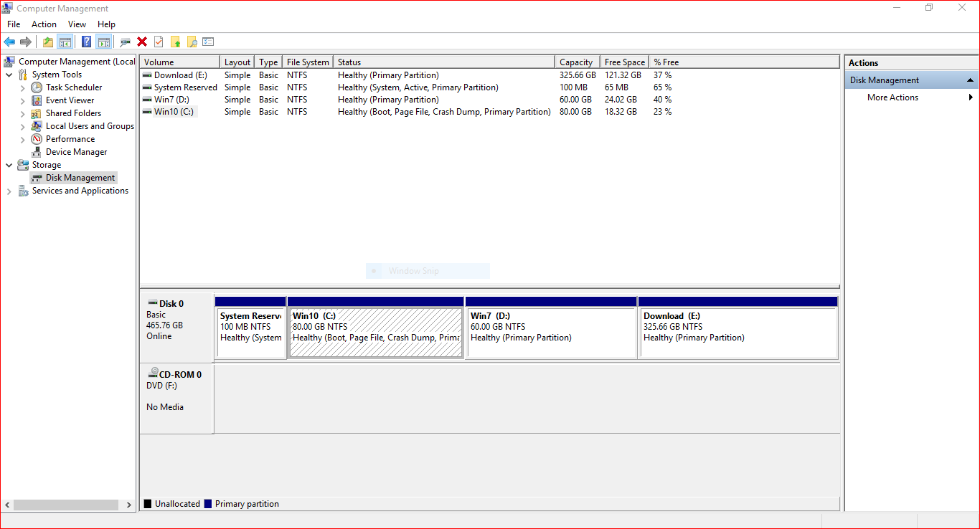Click the CD-ROM 0 drive icon
980x529 pixels.
tap(152, 374)
